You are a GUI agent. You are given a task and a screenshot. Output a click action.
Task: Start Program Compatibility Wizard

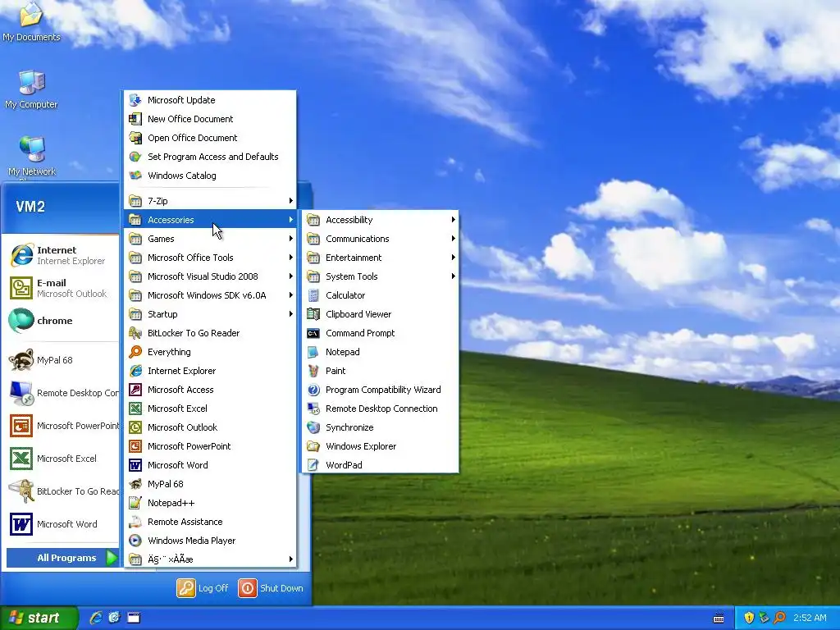click(x=380, y=390)
